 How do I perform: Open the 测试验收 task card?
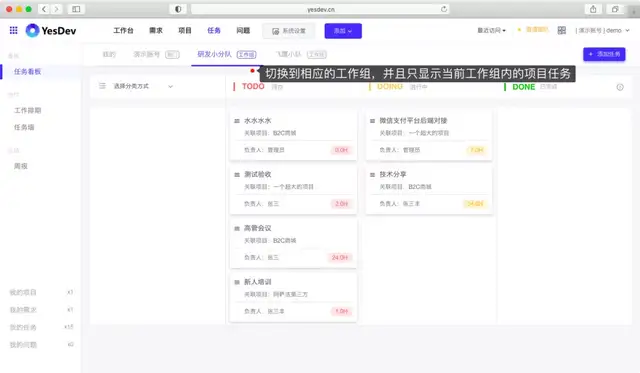pyautogui.click(x=293, y=189)
